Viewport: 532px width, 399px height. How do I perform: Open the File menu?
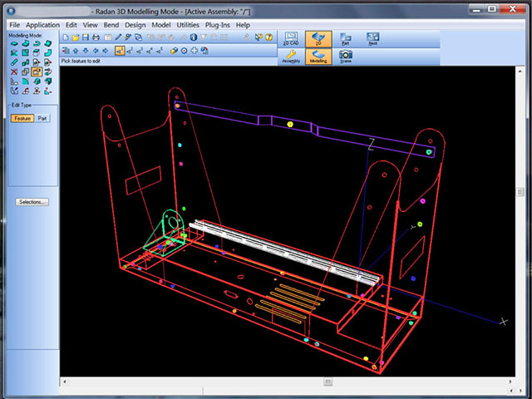(15, 25)
